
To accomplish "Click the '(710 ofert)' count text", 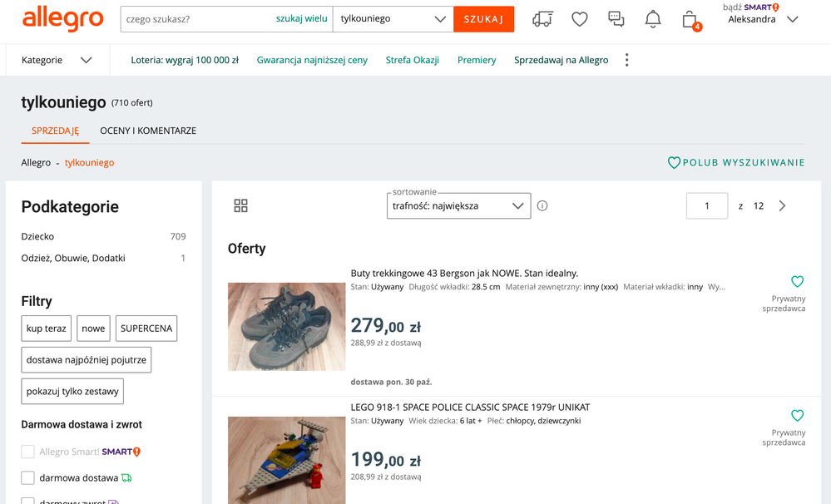I will [x=132, y=103].
